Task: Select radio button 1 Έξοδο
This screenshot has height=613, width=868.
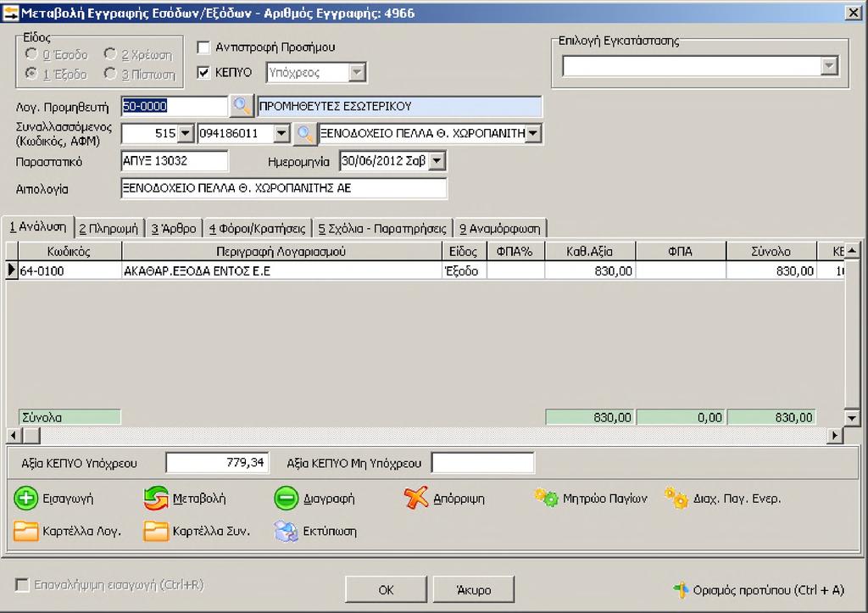Action: [31, 74]
